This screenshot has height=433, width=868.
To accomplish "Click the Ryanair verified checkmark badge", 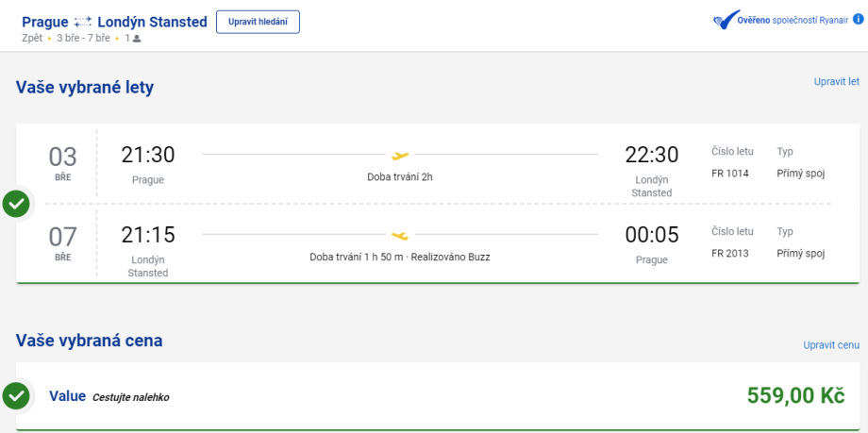I will coord(726,21).
